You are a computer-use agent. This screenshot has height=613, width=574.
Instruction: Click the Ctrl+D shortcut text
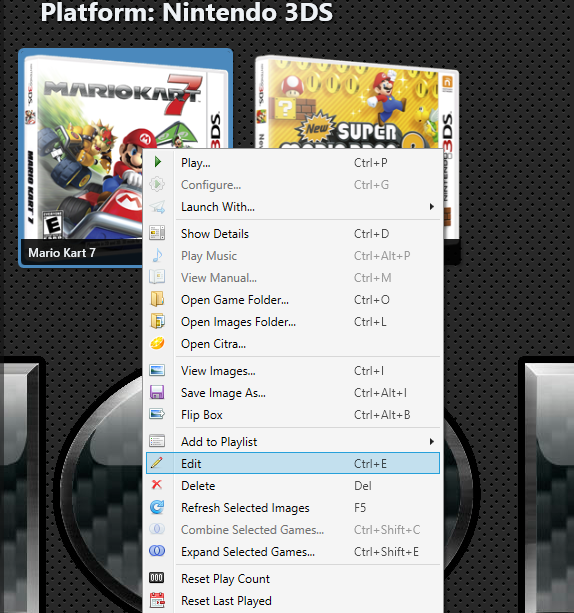[371, 234]
